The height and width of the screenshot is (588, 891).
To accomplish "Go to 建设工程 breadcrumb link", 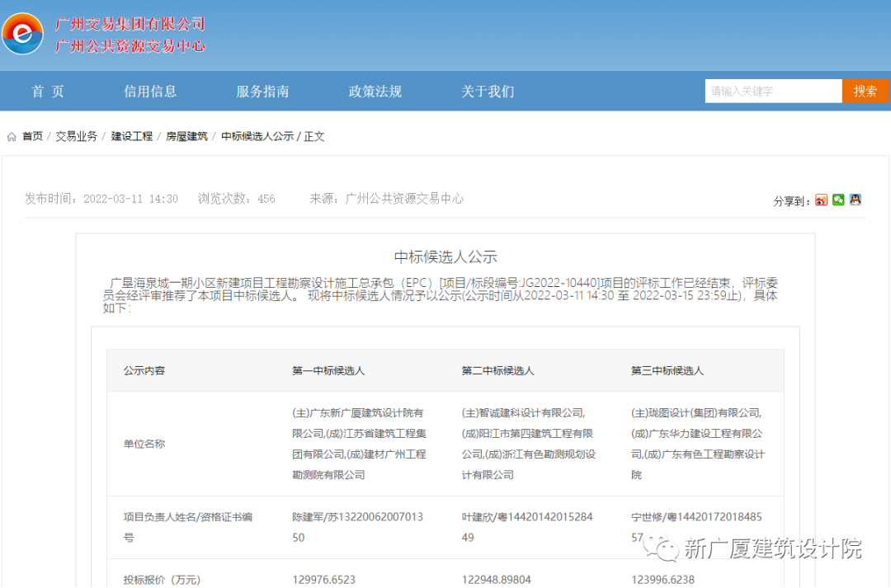I will coord(132,136).
